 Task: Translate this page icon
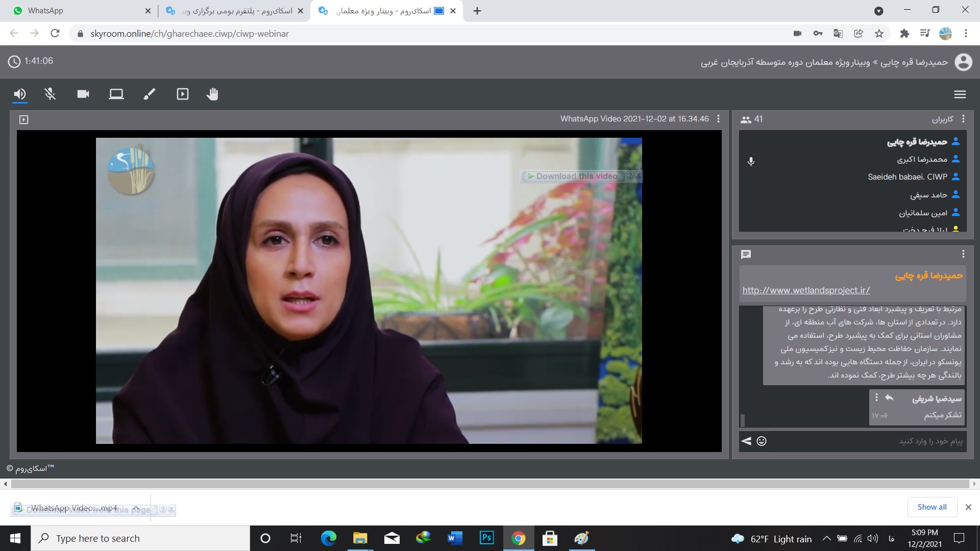(x=838, y=34)
